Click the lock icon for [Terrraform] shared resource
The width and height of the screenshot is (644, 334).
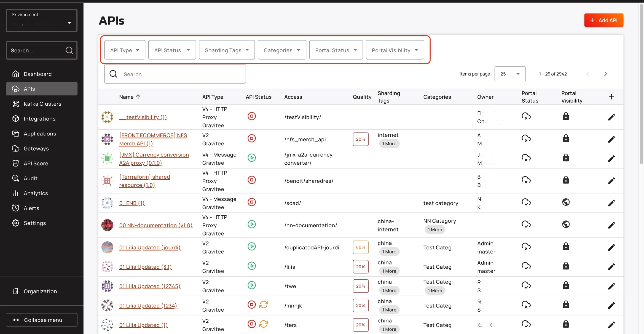(566, 180)
